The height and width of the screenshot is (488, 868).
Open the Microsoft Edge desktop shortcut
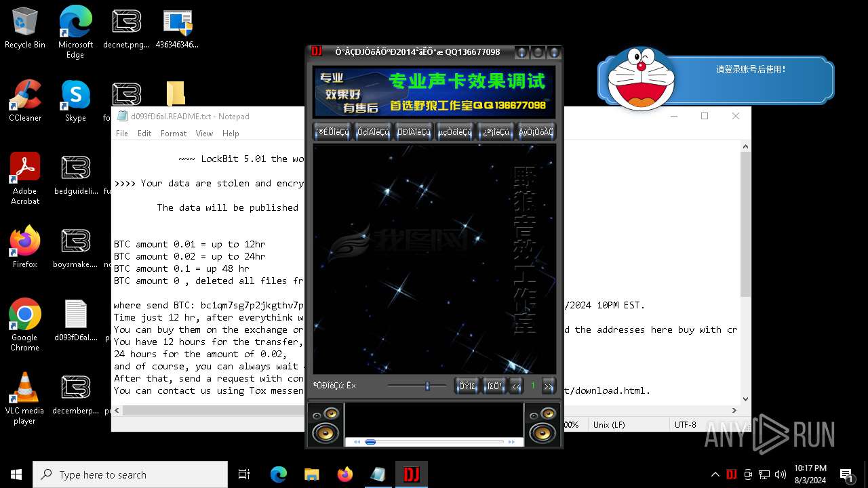click(x=75, y=32)
